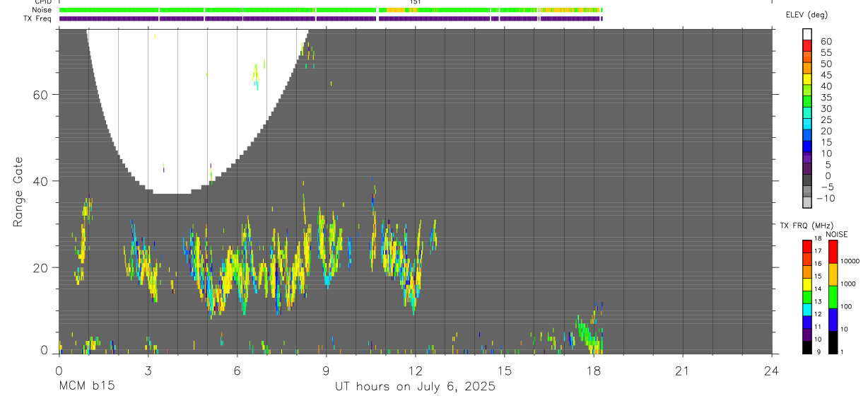Pick the yellow ELEV swatch between 45 and 40

(x=807, y=79)
